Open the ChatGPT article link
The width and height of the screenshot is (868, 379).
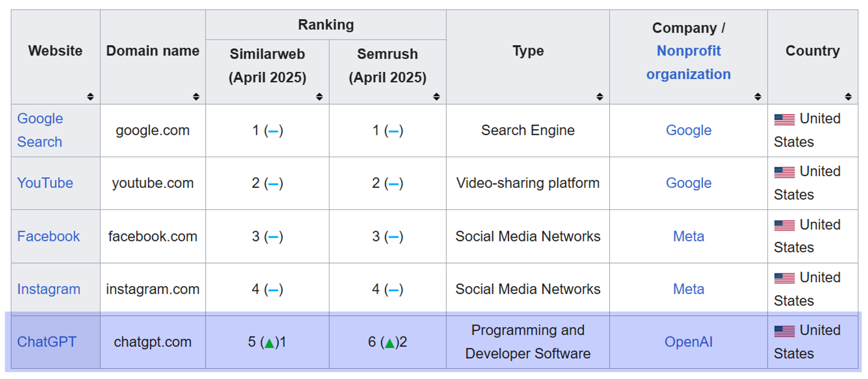coord(46,342)
